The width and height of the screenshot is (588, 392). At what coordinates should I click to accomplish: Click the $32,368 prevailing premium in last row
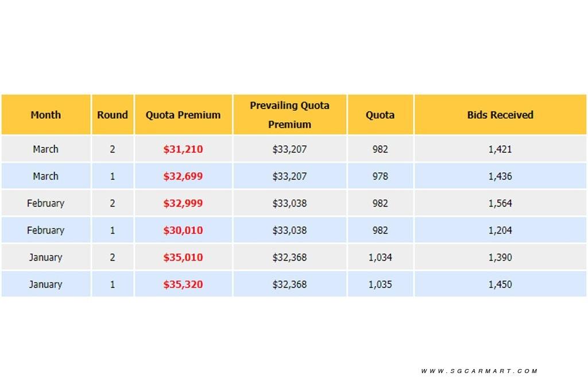(x=290, y=284)
